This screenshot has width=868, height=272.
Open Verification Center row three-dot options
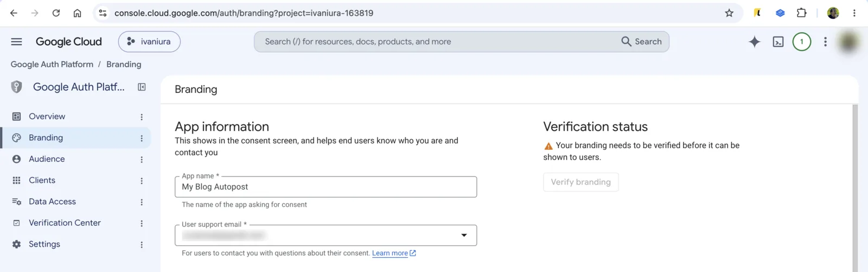[x=142, y=224]
